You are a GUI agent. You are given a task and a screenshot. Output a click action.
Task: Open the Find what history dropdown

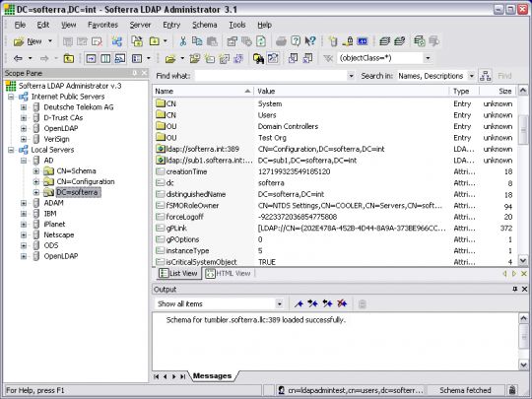click(x=351, y=76)
